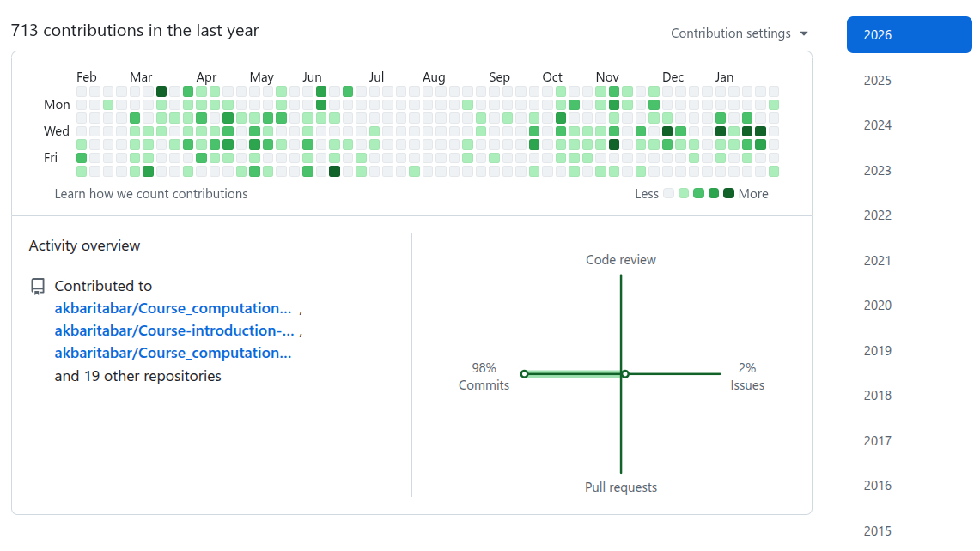
Task: Click the 98% Commits label
Action: click(484, 377)
